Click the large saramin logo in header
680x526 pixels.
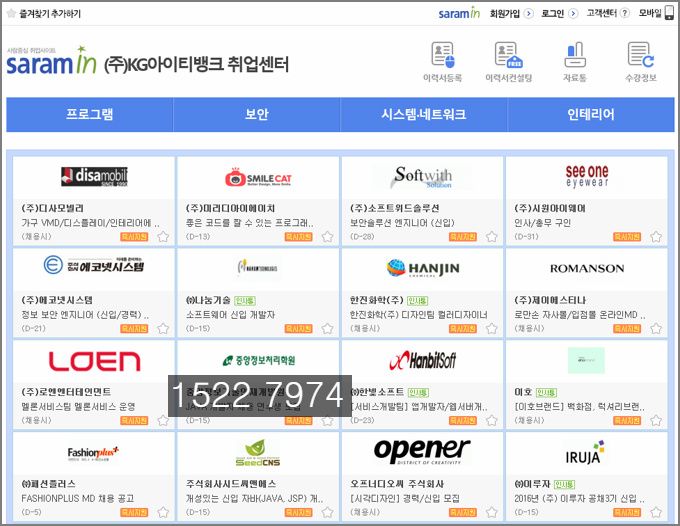(51, 61)
